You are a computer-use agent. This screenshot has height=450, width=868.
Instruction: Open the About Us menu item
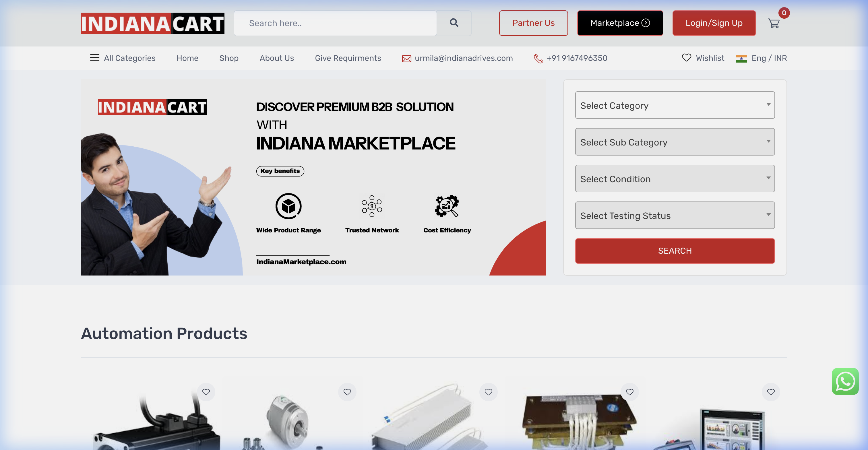pos(277,58)
